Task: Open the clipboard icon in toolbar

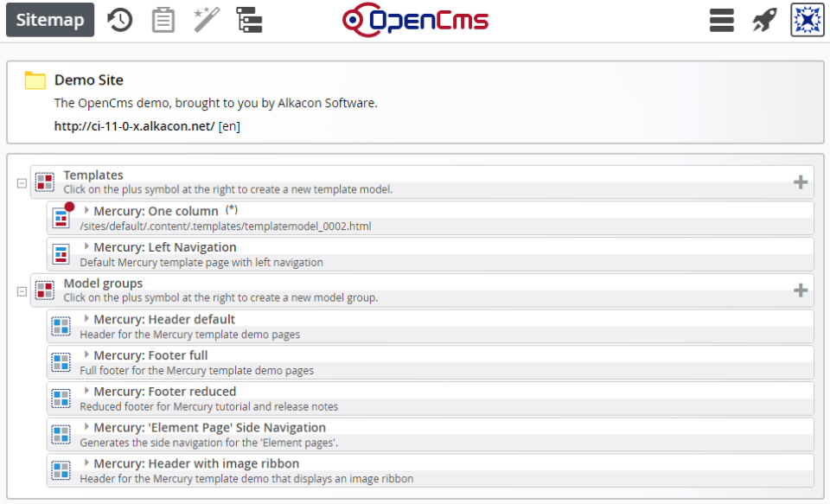Action: pyautogui.click(x=163, y=20)
